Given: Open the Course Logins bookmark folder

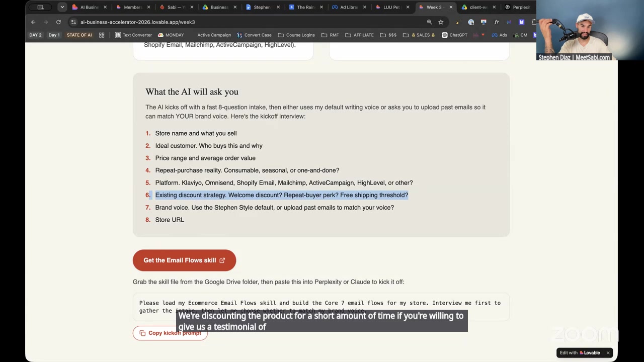Looking at the screenshot, I should (296, 35).
